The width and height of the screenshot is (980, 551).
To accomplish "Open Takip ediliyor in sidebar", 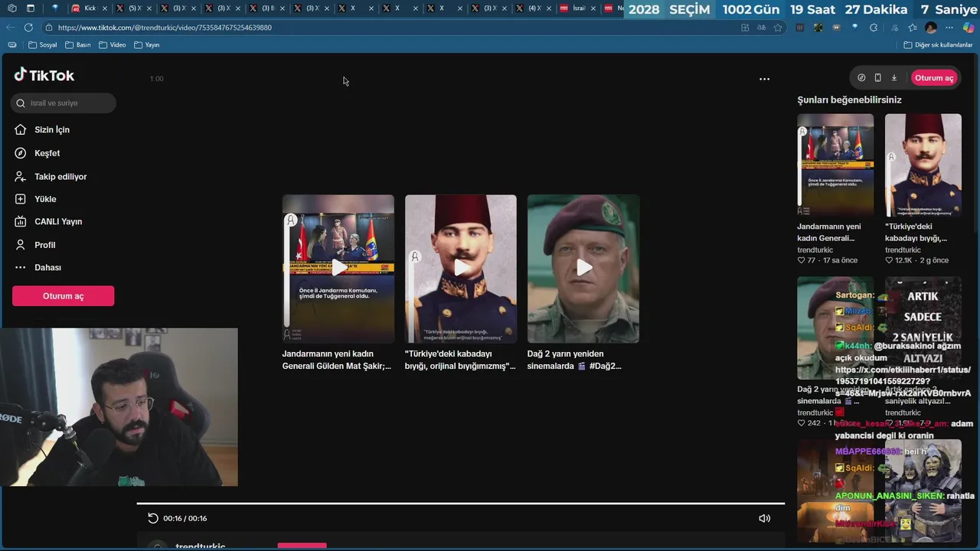I will tap(51, 177).
